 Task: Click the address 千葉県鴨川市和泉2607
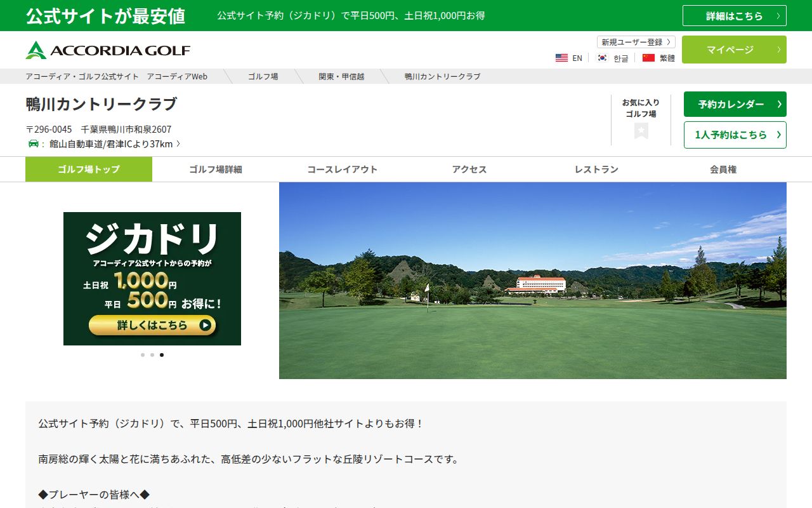click(126, 129)
